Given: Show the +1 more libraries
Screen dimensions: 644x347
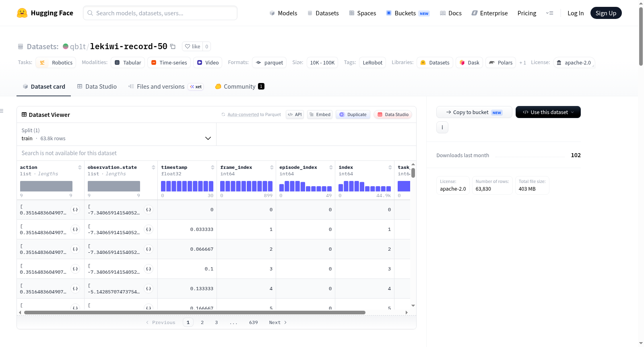Looking at the screenshot, I should pyautogui.click(x=522, y=62).
